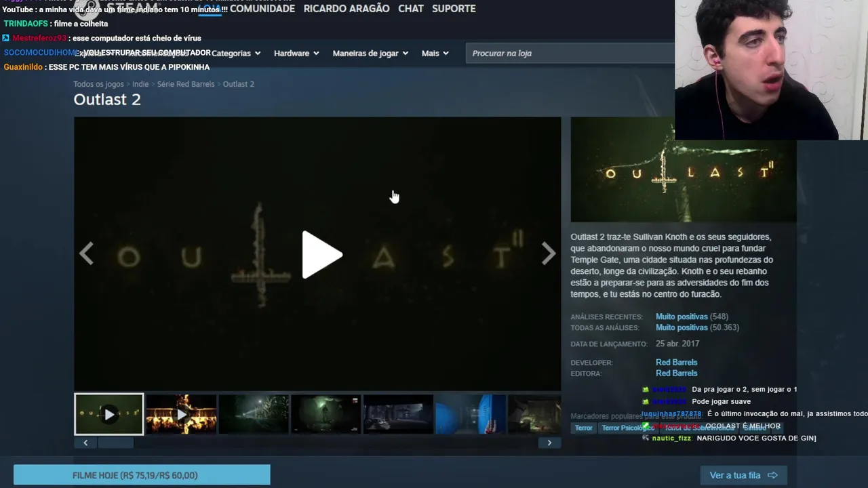Select the first trailer thumbnail with Outlast logo
The width and height of the screenshot is (868, 488).
[108, 414]
